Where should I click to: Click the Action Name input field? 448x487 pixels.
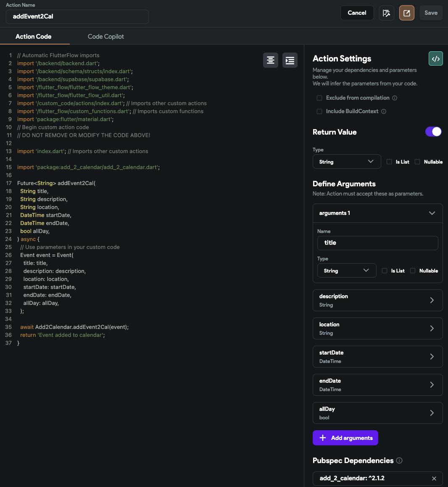tap(77, 17)
